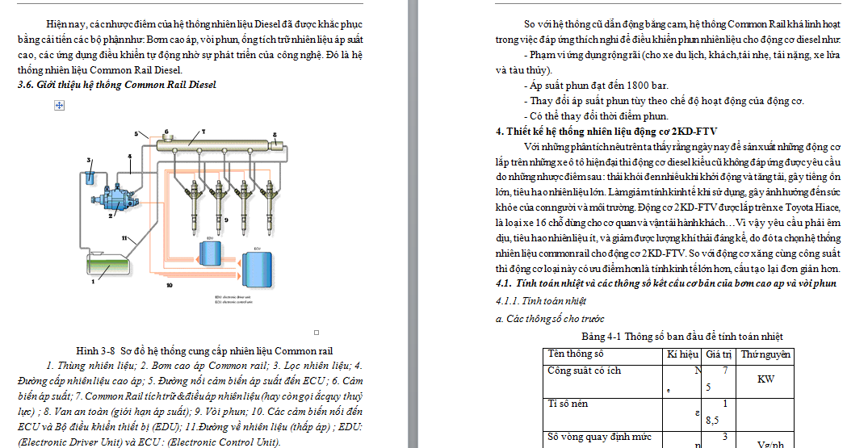Click heading "4. Thiết kế hệ thống nhiên liệu động cơ 2KD-FTV"
Image resolution: width=868 pixels, height=448 pixels.
coord(606,131)
